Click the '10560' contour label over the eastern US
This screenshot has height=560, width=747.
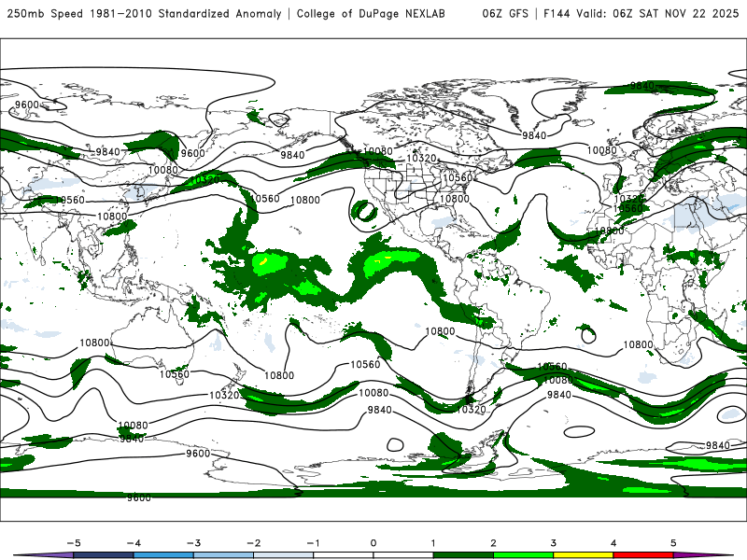(458, 177)
